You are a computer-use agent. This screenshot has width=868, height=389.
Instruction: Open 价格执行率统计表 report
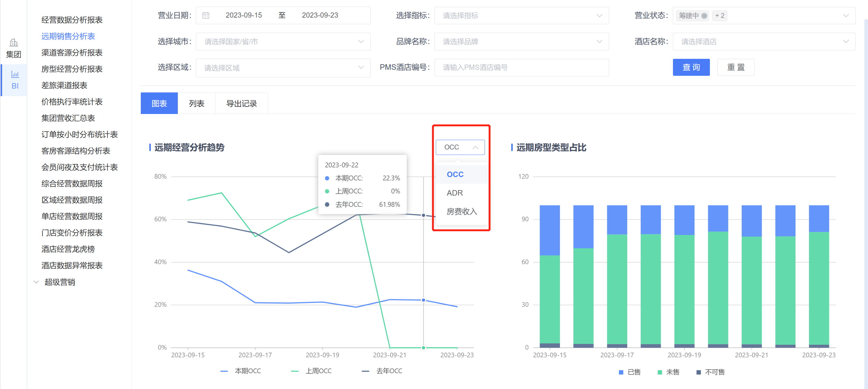coord(72,102)
